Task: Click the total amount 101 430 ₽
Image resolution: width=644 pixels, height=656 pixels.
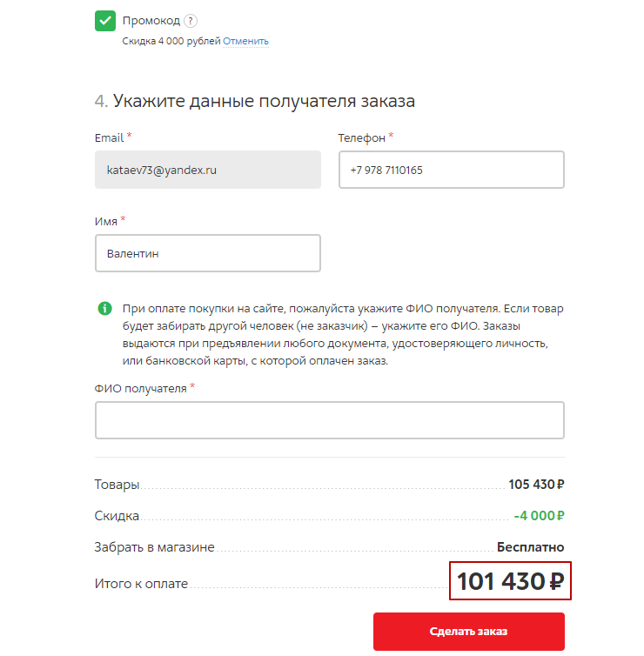Action: (510, 581)
